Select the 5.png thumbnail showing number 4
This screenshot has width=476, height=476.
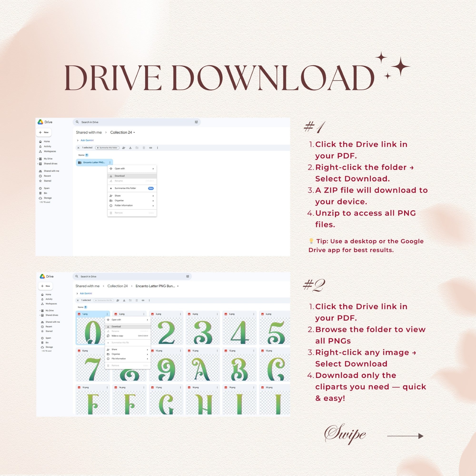pyautogui.click(x=239, y=331)
